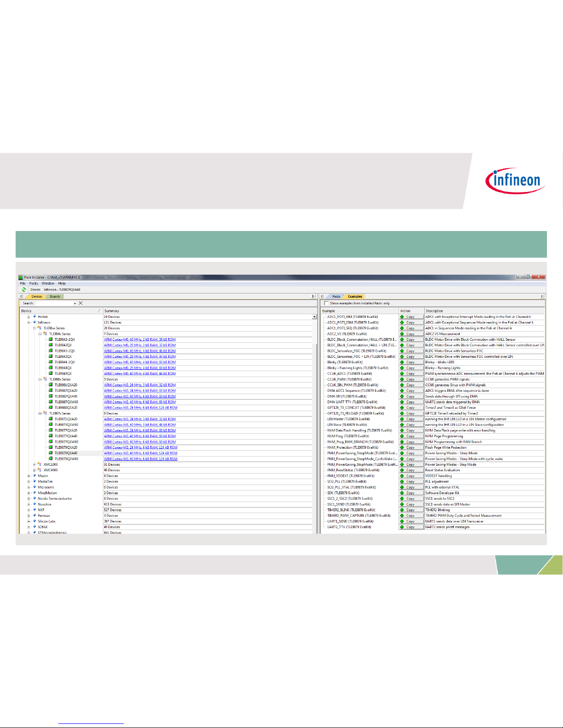Click the left scroll arrow before Devices tab

click(x=21, y=297)
